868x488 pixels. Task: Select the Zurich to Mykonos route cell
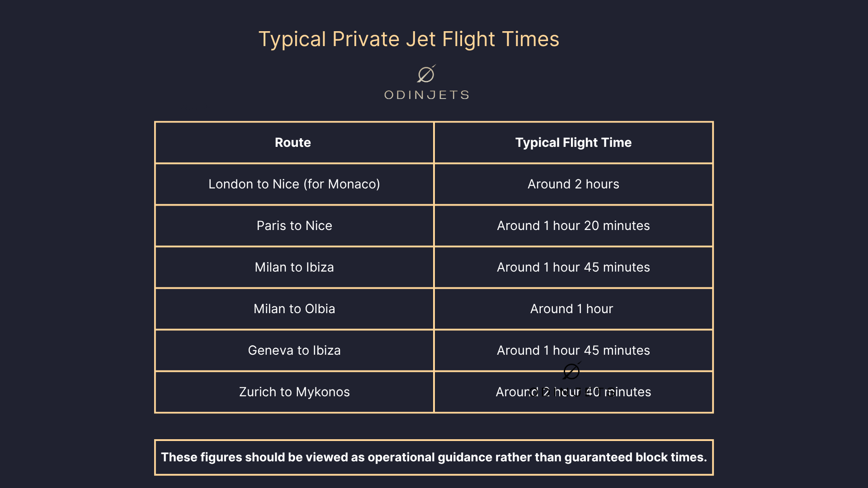click(x=294, y=392)
